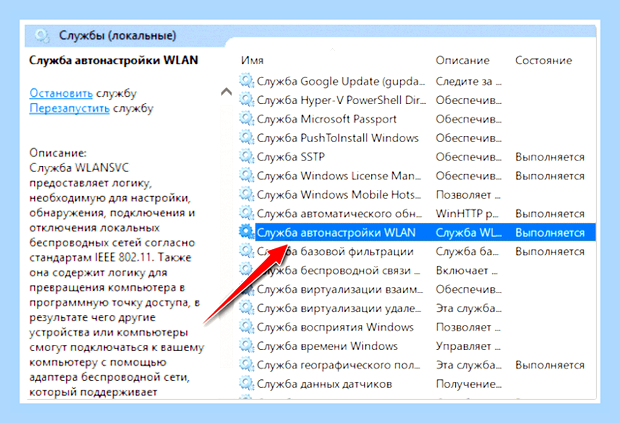
Task: Click Включает description of беспроводной связи
Action: 467,270
